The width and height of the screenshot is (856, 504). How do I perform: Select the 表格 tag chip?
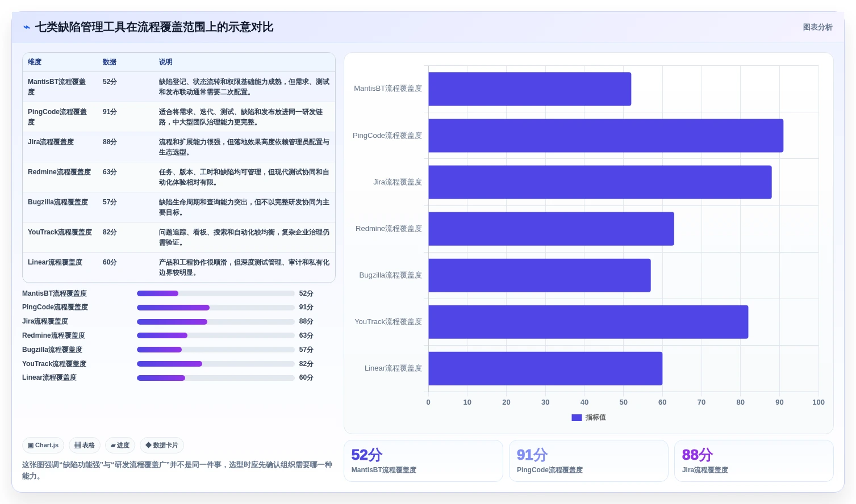[x=85, y=446]
